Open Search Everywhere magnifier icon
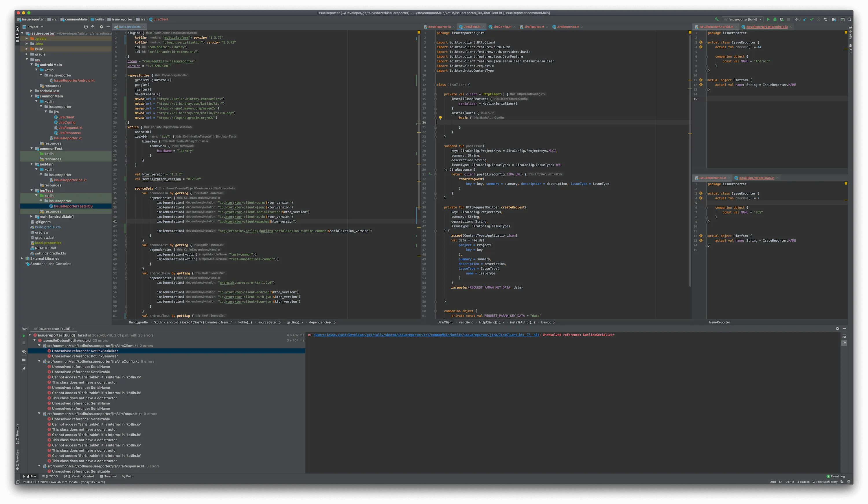Screen dimensions: 868x504 tap(849, 20)
